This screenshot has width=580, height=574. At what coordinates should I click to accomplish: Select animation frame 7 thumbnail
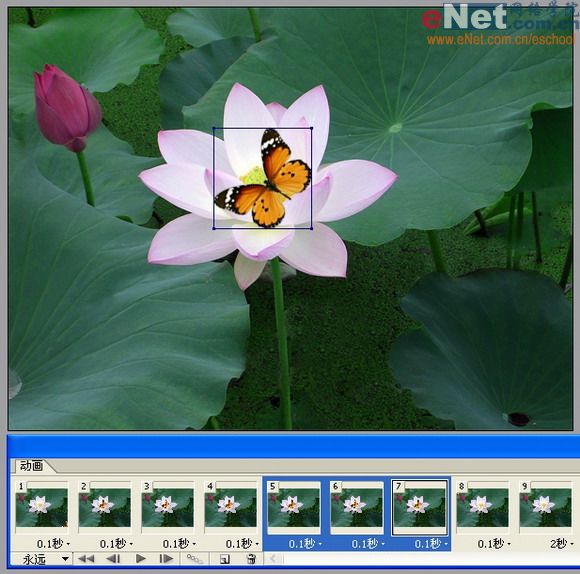(419, 507)
